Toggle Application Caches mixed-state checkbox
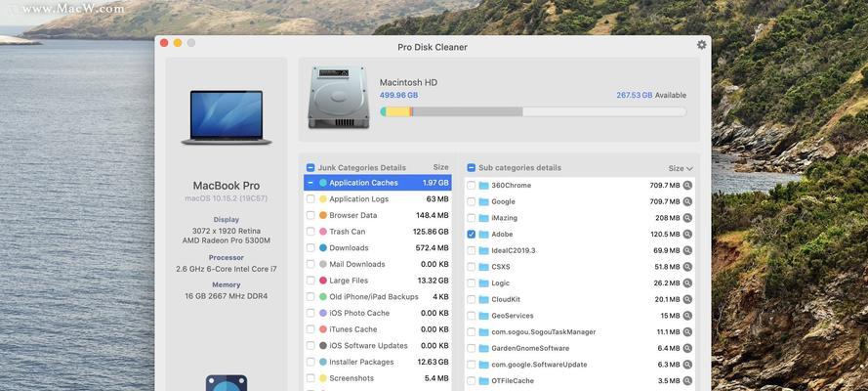This screenshot has width=868, height=391. (x=310, y=183)
